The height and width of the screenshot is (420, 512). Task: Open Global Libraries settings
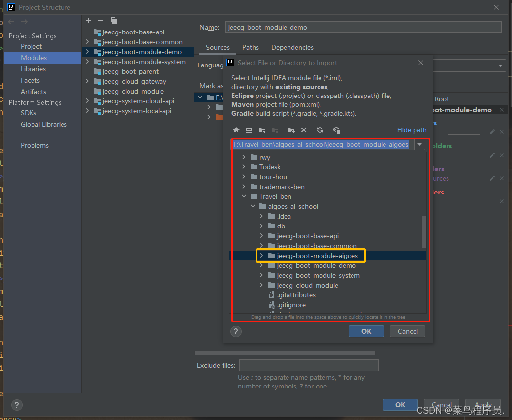coord(44,124)
